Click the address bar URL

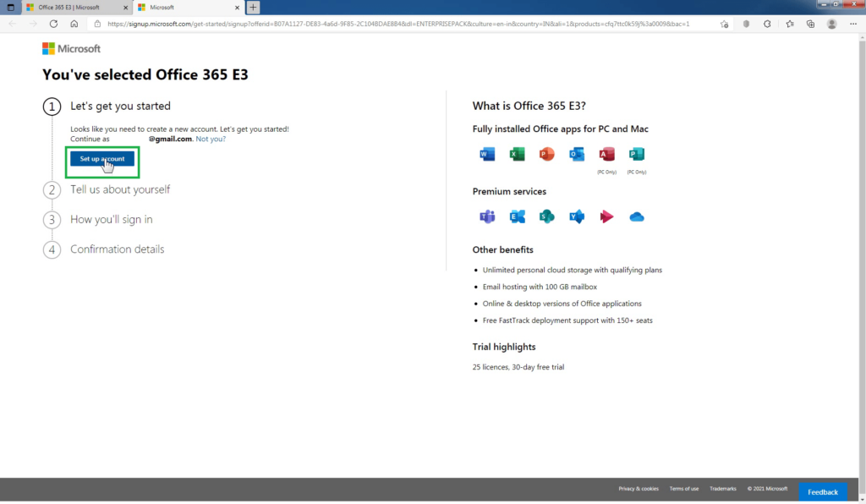pyautogui.click(x=398, y=24)
